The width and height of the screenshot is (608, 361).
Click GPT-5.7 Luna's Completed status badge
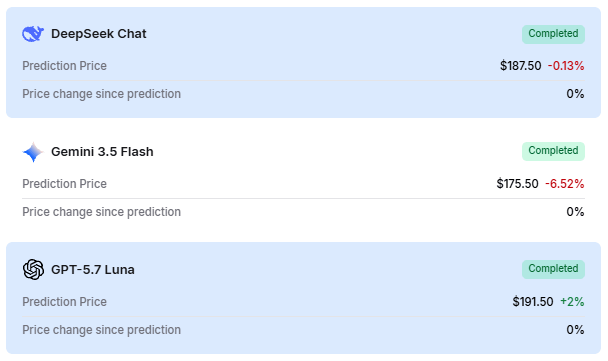pos(553,269)
